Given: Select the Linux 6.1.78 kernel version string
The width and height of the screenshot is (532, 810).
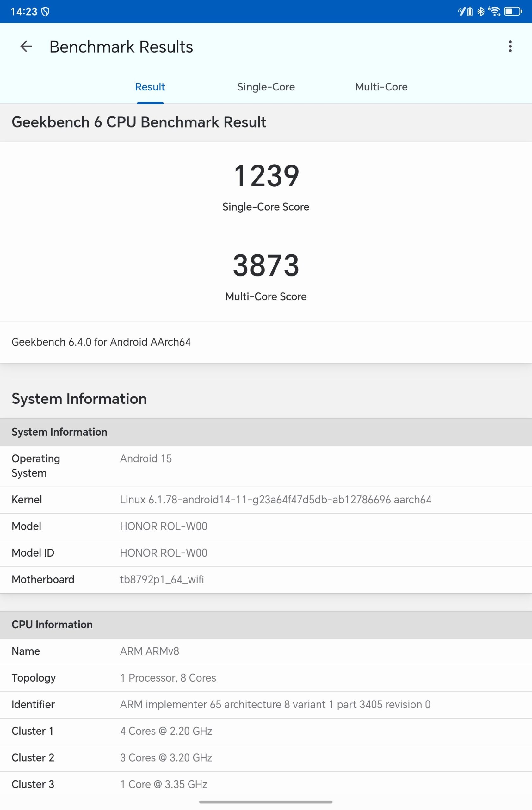Looking at the screenshot, I should pyautogui.click(x=275, y=500).
